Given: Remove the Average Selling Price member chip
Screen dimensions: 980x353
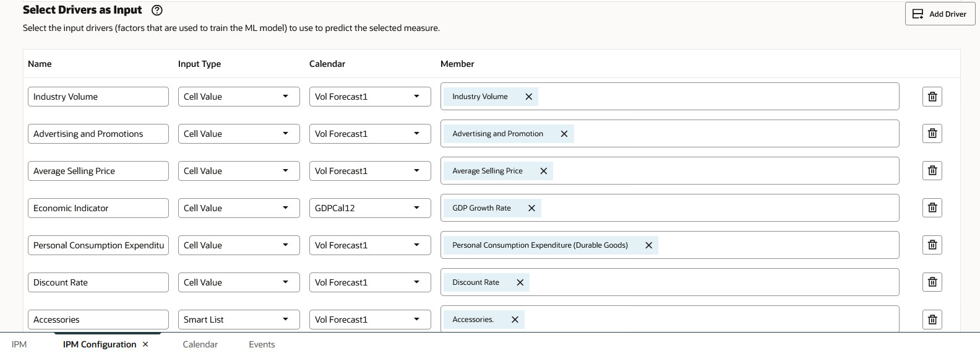Looking at the screenshot, I should 543,171.
